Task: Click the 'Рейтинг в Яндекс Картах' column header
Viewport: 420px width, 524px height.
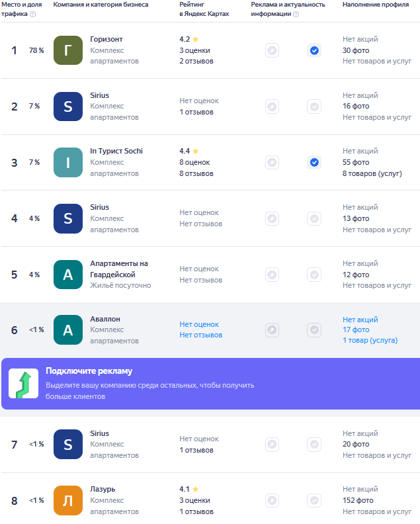Action: [x=204, y=9]
